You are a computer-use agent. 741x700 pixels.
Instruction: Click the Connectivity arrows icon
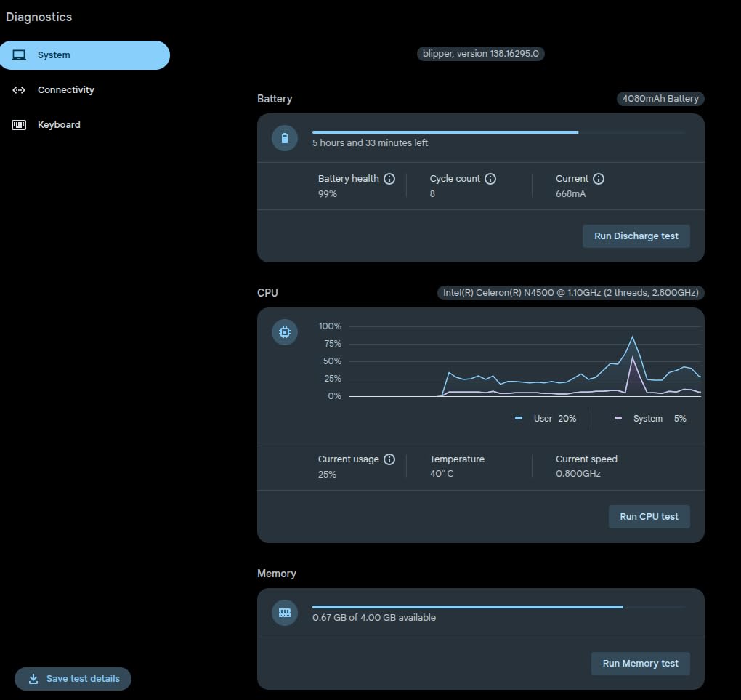click(19, 90)
